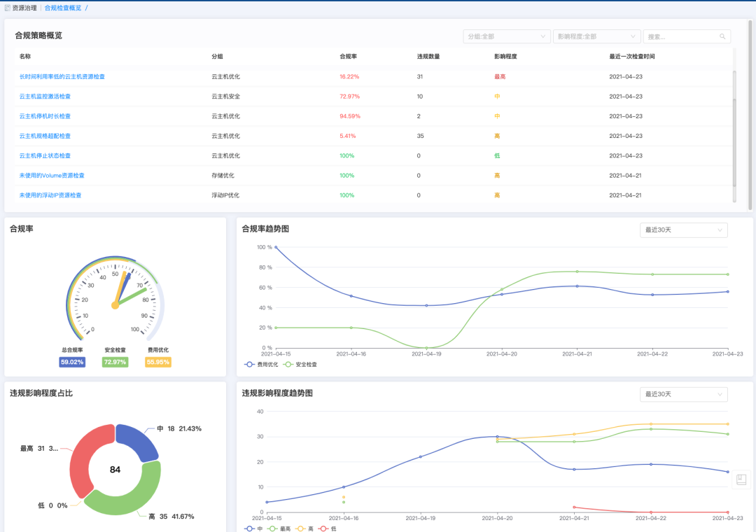The height and width of the screenshot is (532, 756).
Task: Toggle 中 legend in impact trend chart
Action: point(253,528)
